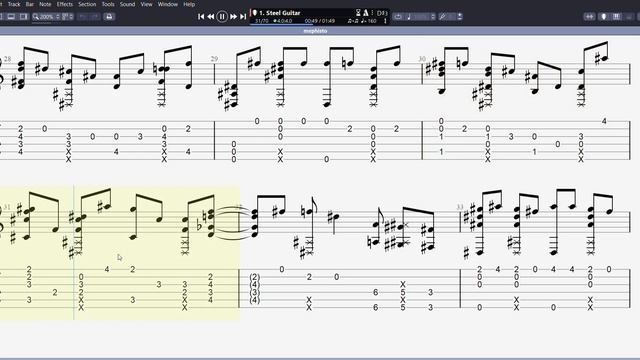Toggle the keyboard view icon
The width and height of the screenshot is (640, 360).
pyautogui.click(x=617, y=16)
